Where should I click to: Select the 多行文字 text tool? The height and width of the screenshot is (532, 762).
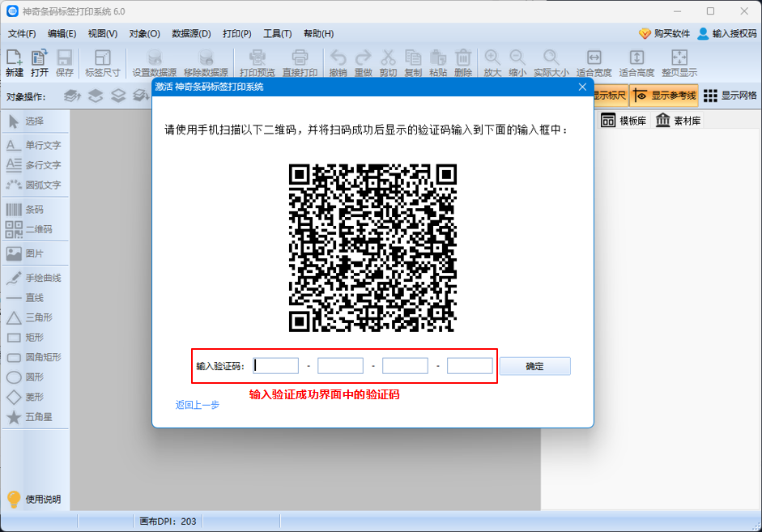(x=35, y=164)
